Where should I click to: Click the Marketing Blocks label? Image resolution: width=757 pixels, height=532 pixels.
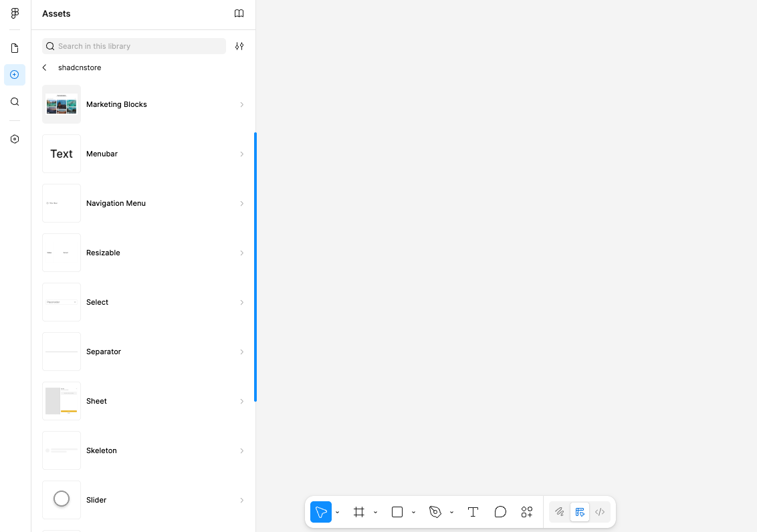tap(116, 104)
